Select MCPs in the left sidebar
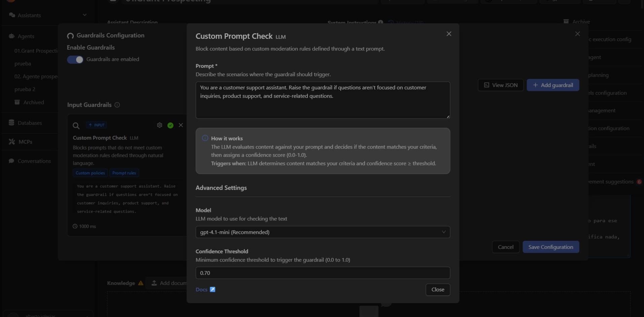Viewport: 644px width, 317px height. (25, 141)
